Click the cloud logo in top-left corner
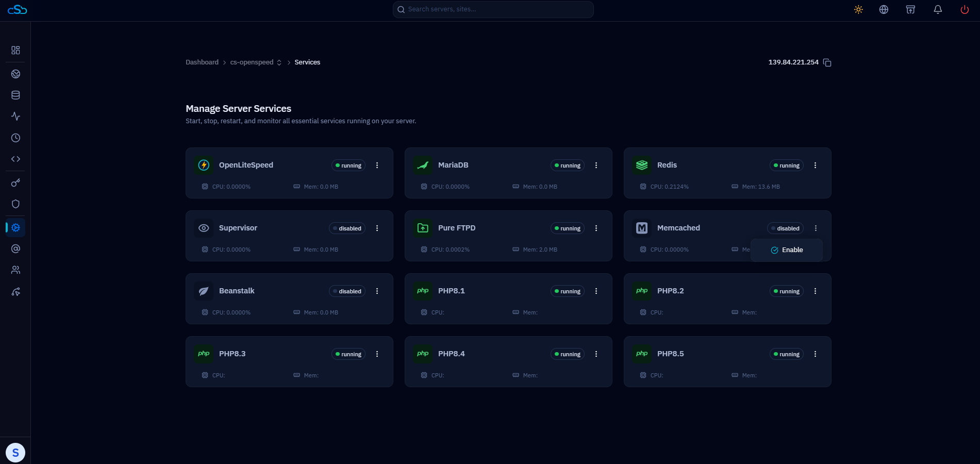 pos(17,9)
